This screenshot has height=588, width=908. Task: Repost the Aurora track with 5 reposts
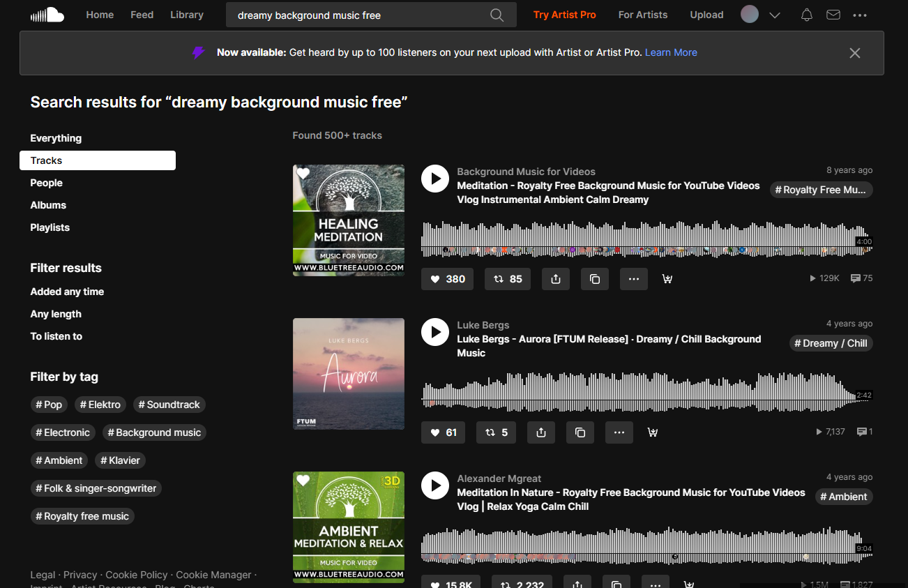click(x=497, y=432)
